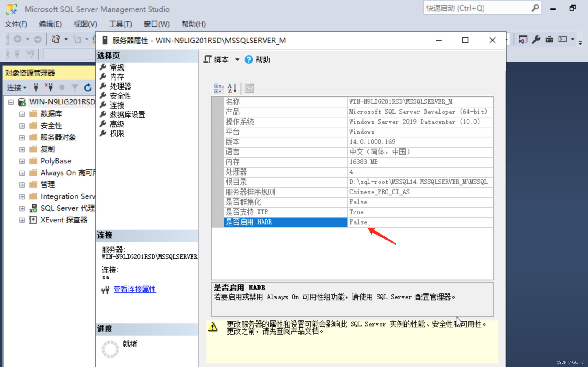Click the filter icon in Object Explorer

pos(75,88)
